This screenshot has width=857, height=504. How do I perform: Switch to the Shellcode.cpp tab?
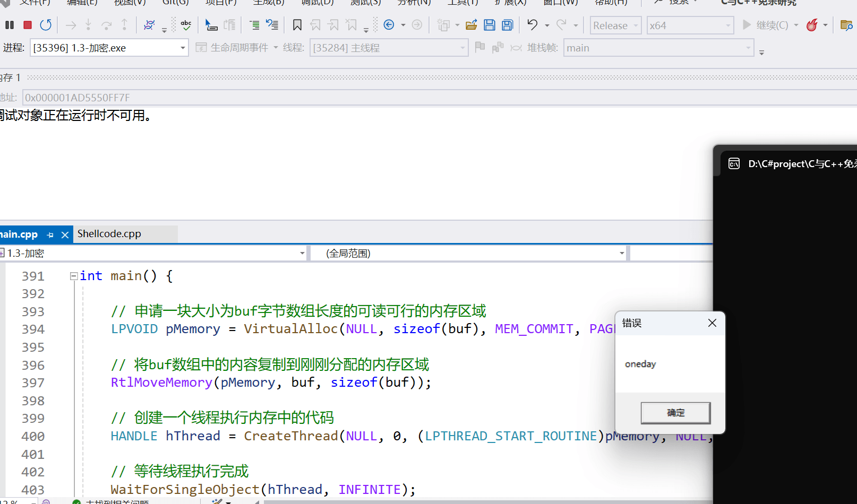pos(109,234)
